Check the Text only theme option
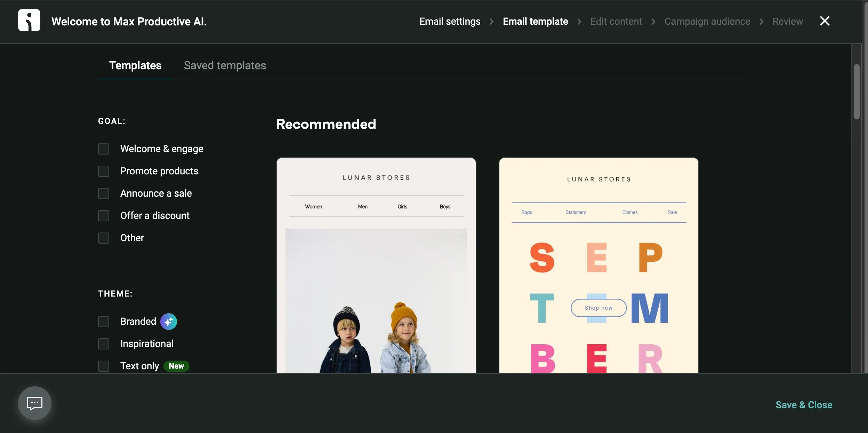The image size is (868, 433). pos(104,366)
